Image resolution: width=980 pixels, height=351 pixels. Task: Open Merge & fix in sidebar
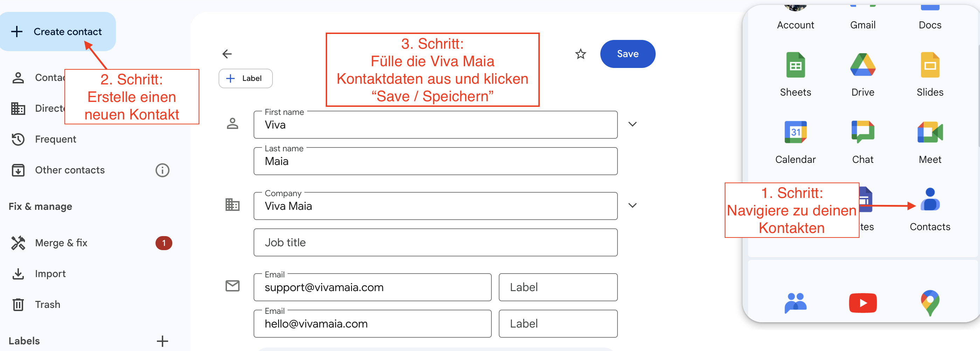61,243
